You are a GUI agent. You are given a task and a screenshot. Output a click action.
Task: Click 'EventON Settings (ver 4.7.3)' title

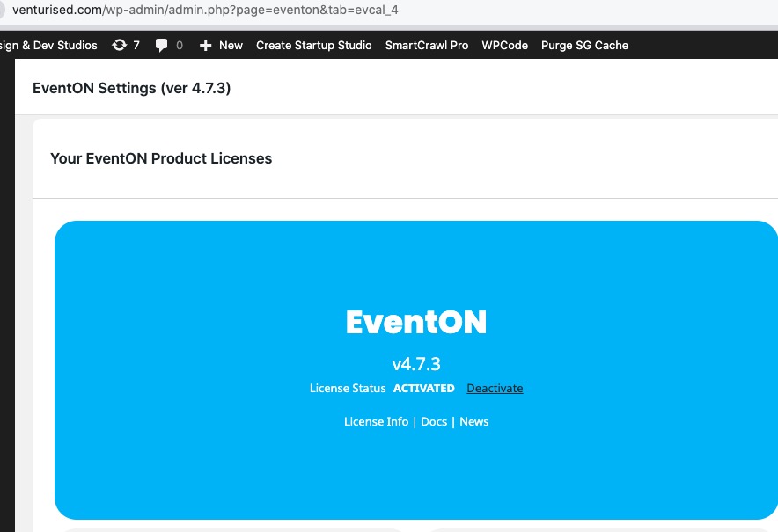coord(131,88)
